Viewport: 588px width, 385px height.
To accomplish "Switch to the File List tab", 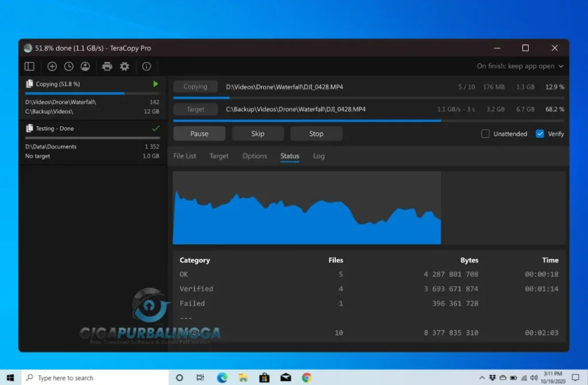I will pyautogui.click(x=184, y=155).
